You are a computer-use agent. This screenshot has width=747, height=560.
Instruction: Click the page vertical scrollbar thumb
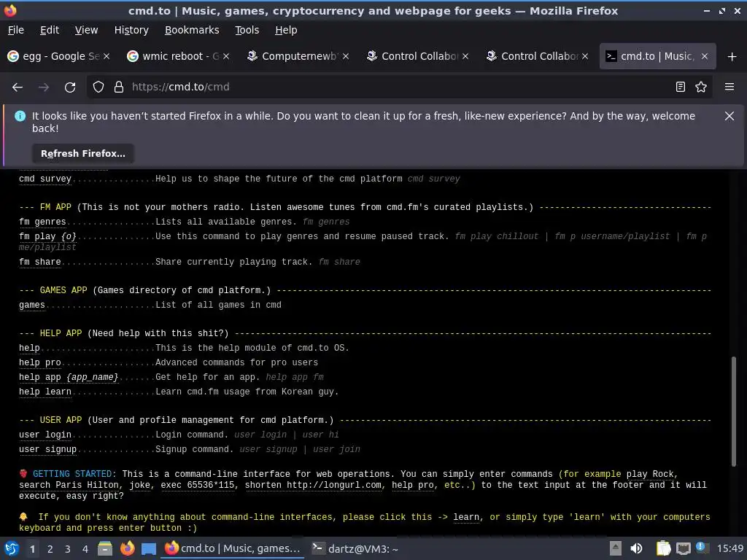click(x=734, y=412)
